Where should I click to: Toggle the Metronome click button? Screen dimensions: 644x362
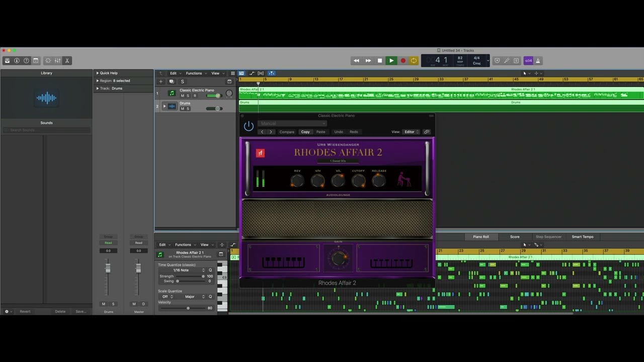coord(538,61)
